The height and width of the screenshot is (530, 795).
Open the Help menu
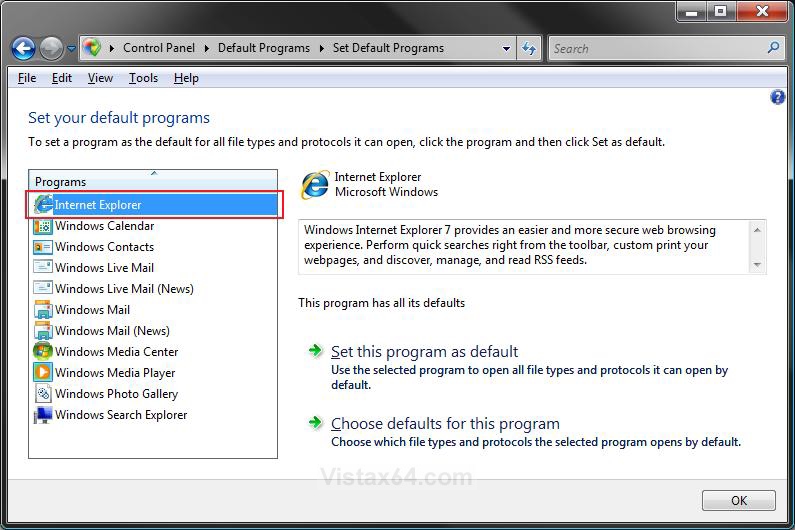click(x=186, y=78)
